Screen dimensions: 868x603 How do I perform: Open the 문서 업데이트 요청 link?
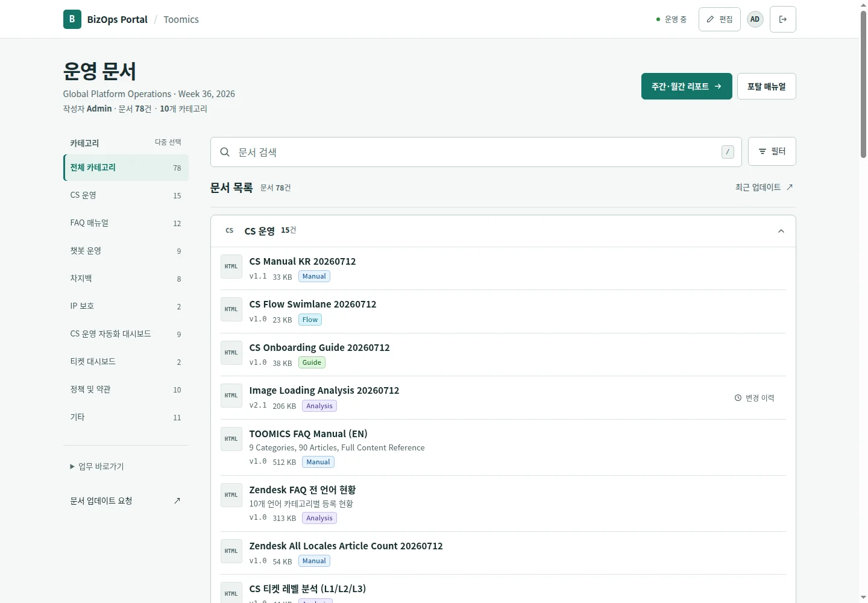[x=125, y=500]
